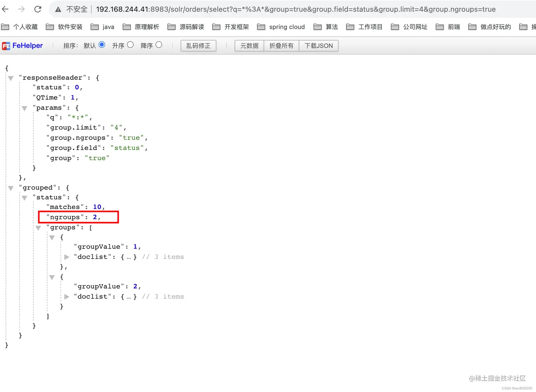Collapse the status node under grouped
This screenshot has height=392, width=536.
pos(24,198)
